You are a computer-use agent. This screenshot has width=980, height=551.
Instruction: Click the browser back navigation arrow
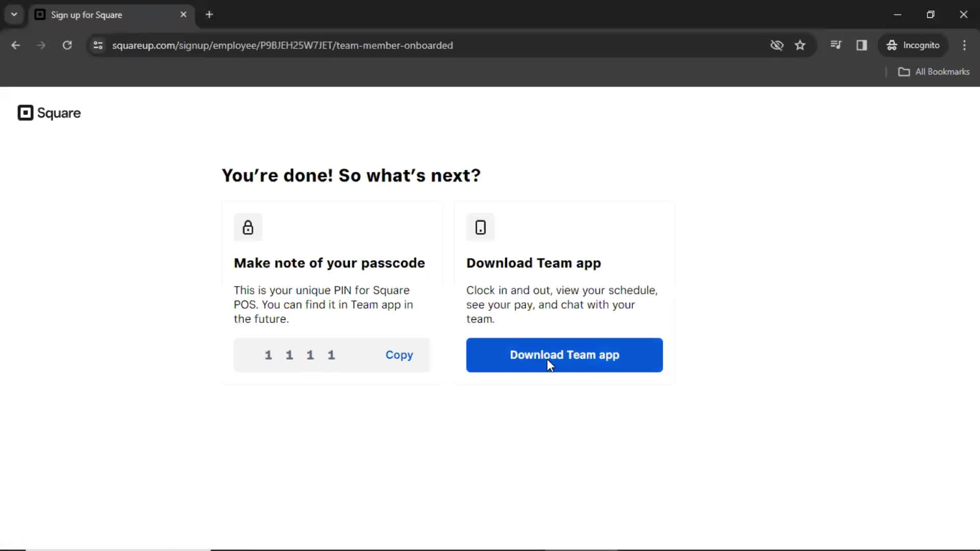point(16,45)
